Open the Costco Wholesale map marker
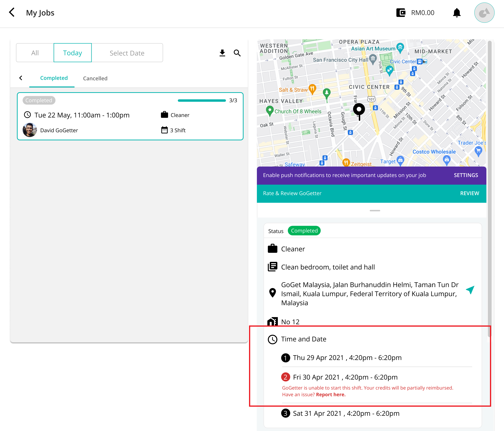This screenshot has height=431, width=504. click(447, 161)
